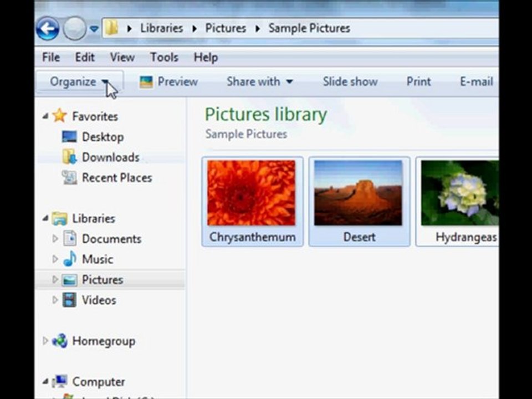This screenshot has height=399, width=532.
Task: Select Libraries in the navigation pane
Action: click(x=94, y=218)
